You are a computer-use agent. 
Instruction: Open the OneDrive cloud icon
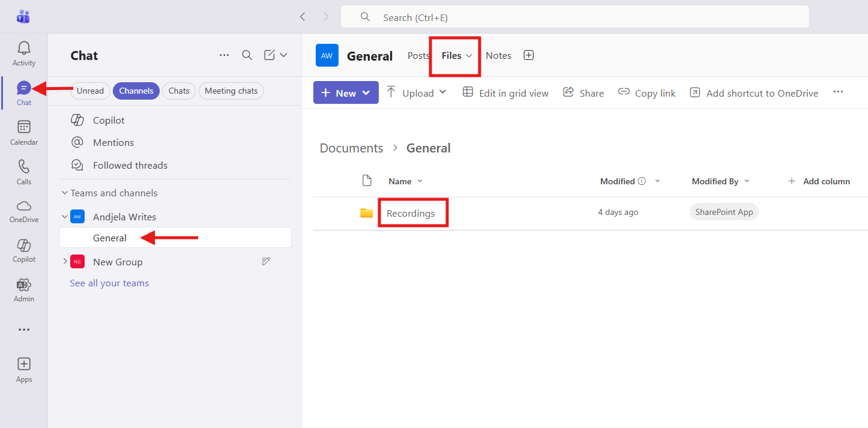[24, 211]
